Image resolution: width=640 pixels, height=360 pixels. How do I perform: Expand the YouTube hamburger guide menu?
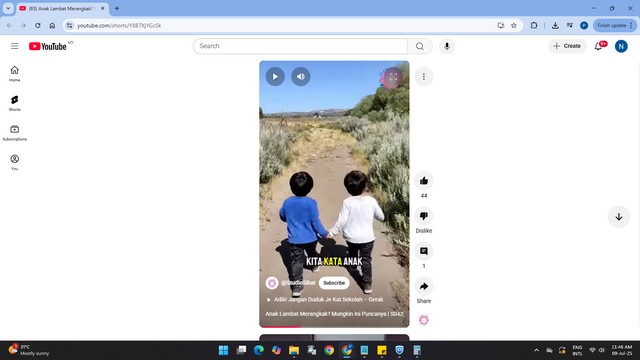15,46
